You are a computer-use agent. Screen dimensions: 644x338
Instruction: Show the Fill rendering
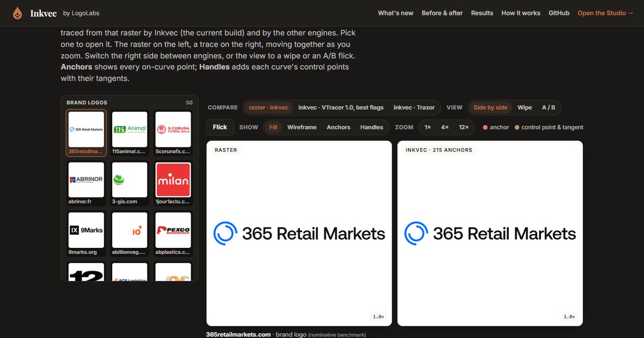click(273, 127)
